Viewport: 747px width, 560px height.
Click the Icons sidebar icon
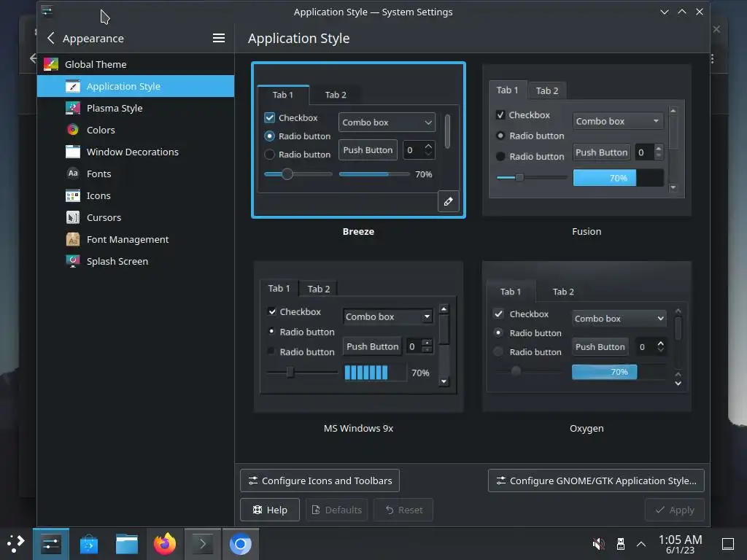coord(73,195)
